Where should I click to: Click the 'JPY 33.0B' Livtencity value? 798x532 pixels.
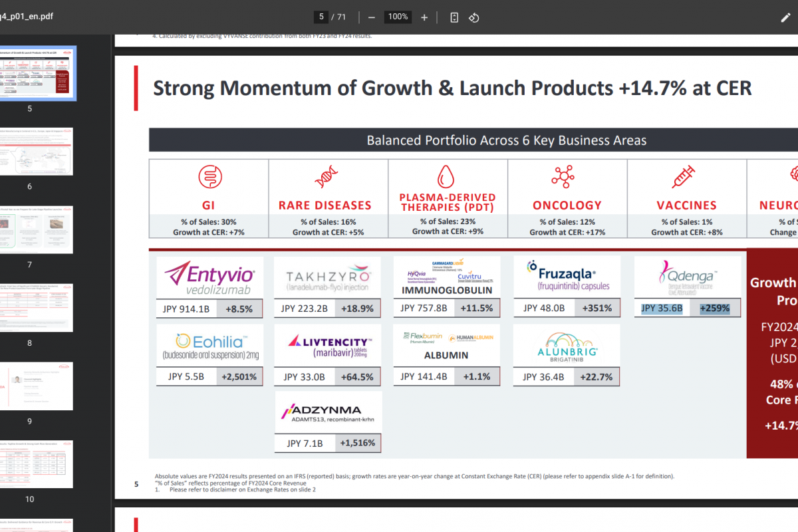coord(305,376)
